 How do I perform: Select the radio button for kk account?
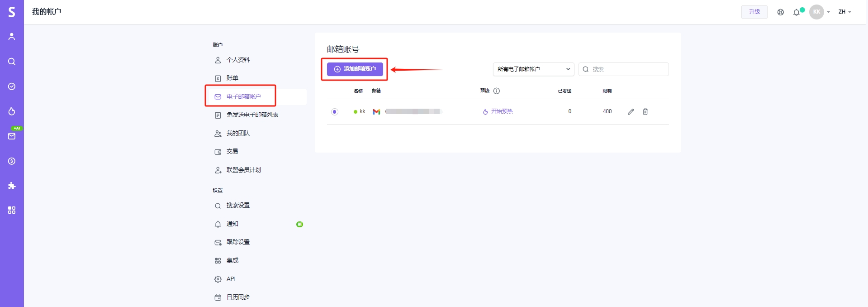[x=335, y=112]
